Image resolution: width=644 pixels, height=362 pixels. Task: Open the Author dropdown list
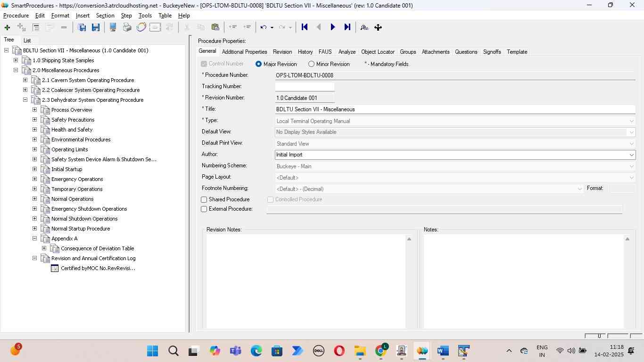pos(631,155)
